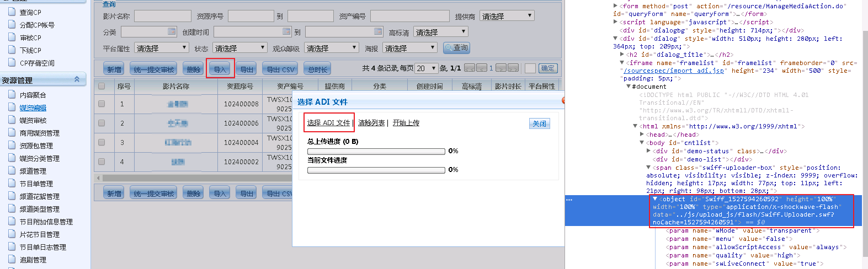
Task: Click the 确定 pagination button
Action: click(548, 68)
